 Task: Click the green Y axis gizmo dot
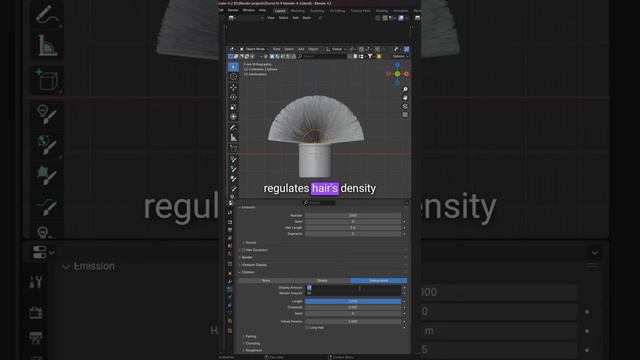(x=397, y=74)
